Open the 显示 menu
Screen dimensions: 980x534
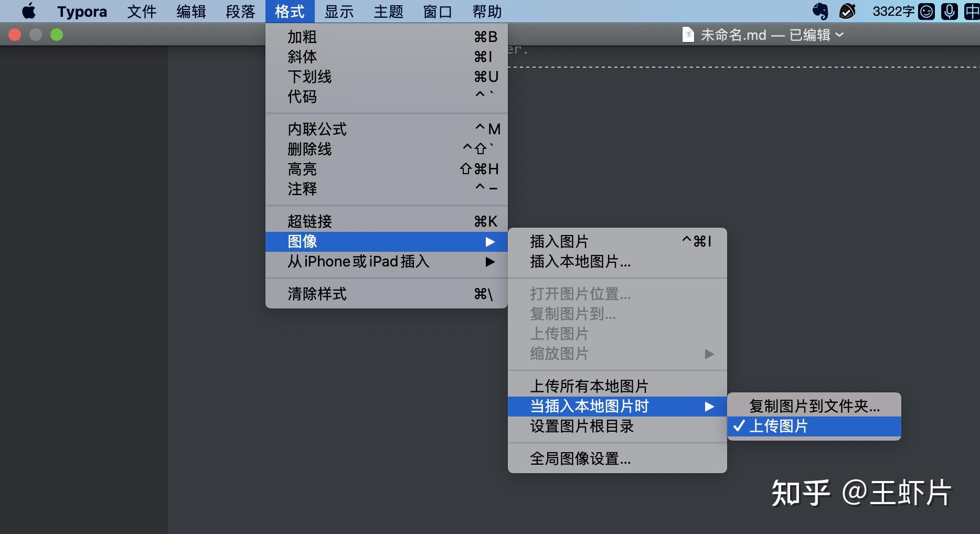point(339,11)
